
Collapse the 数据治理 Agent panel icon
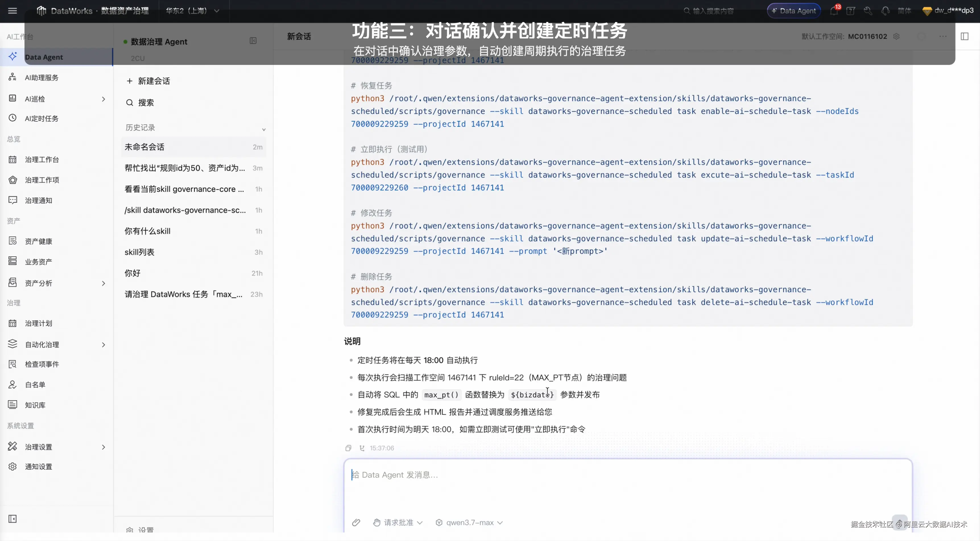point(253,41)
